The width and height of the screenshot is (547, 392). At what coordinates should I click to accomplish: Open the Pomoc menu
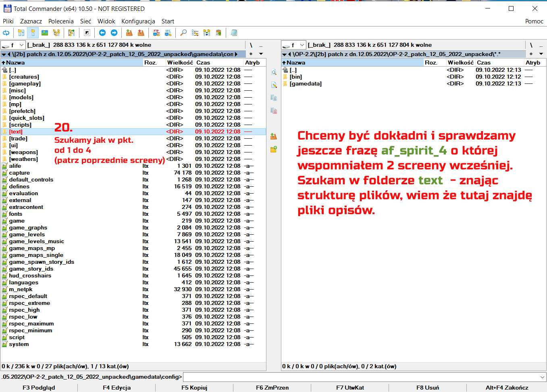(x=534, y=21)
